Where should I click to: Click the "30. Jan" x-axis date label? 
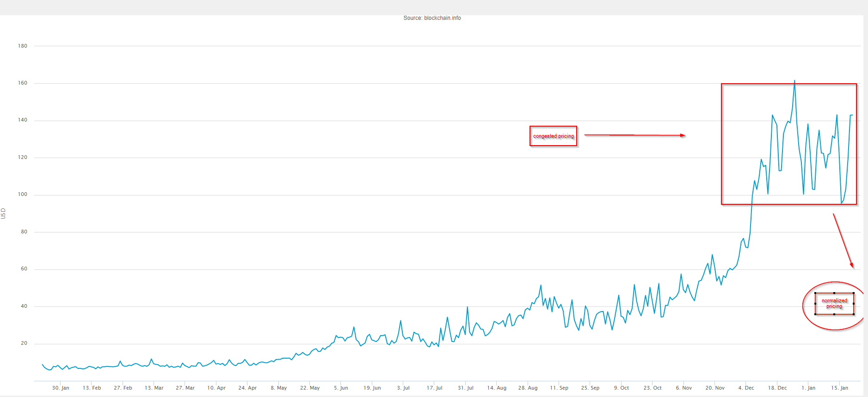coord(61,388)
